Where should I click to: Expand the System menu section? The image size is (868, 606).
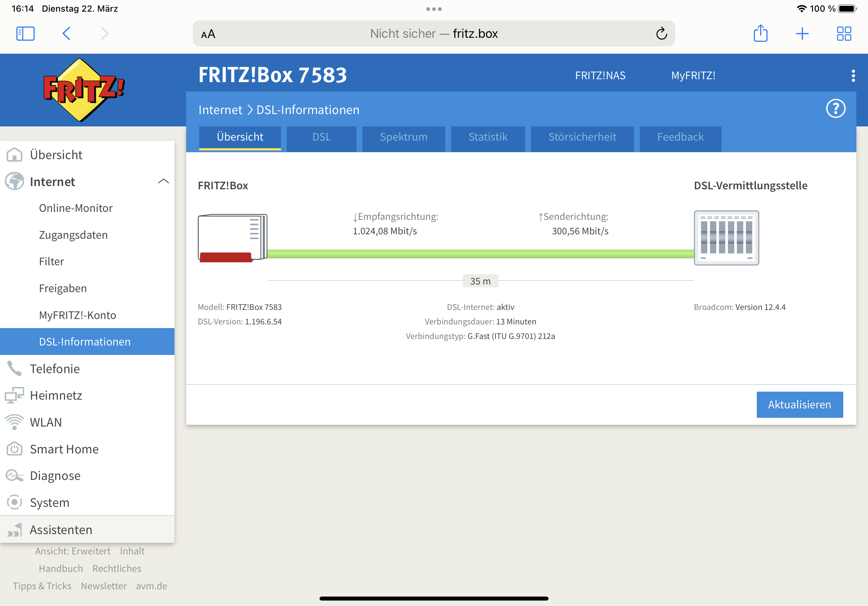pos(49,502)
